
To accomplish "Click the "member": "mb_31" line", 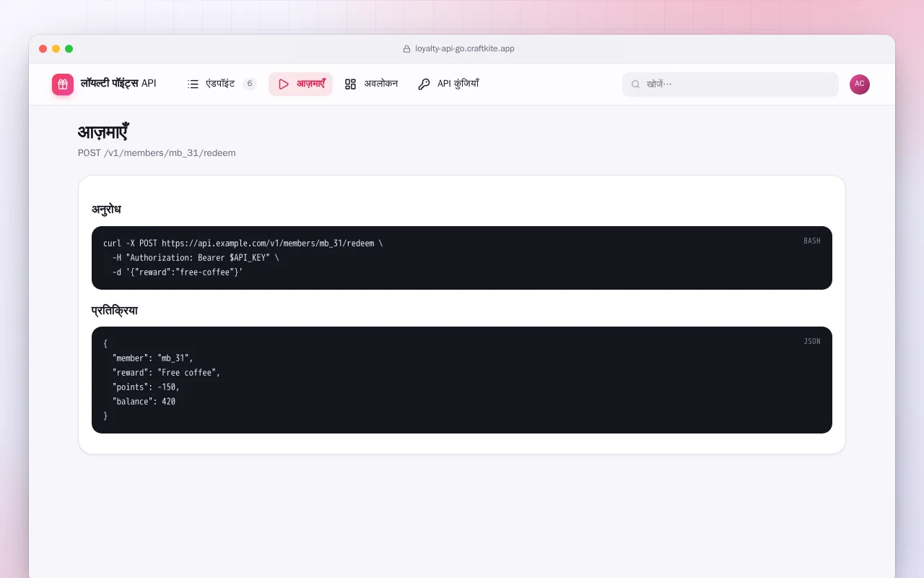I will tap(153, 358).
